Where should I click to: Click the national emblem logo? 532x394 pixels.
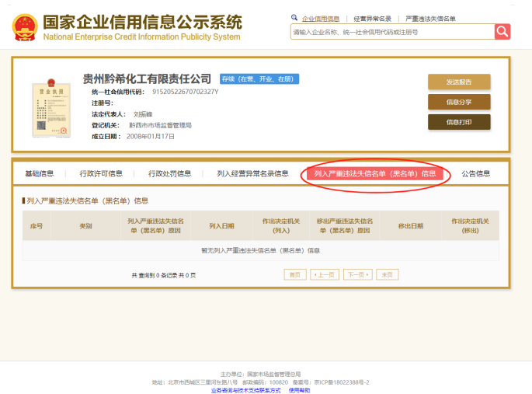click(x=26, y=26)
